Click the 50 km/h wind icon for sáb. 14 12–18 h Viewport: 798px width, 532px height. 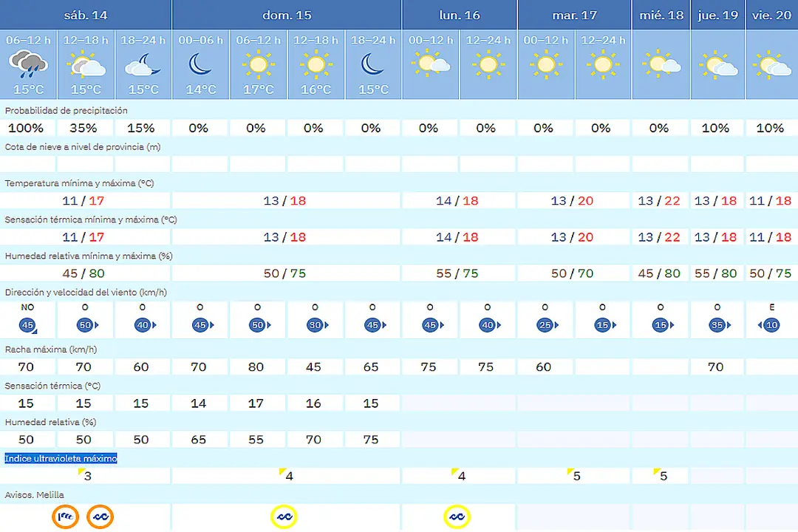(86, 325)
